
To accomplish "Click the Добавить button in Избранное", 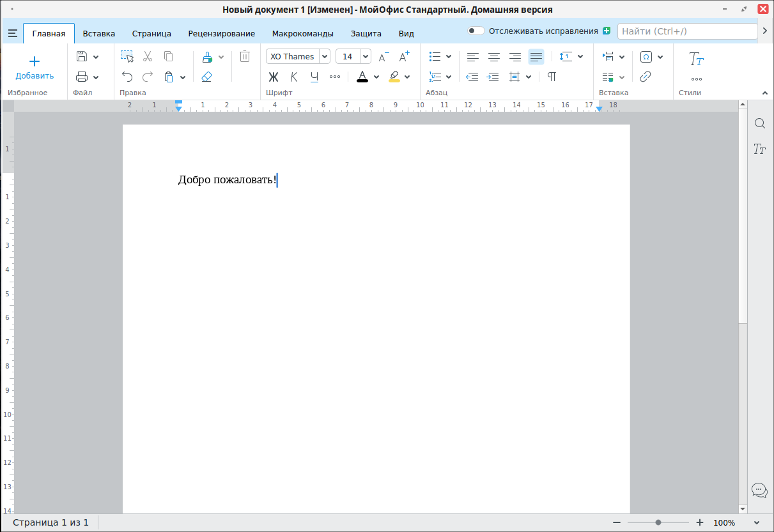I will 35,67.
